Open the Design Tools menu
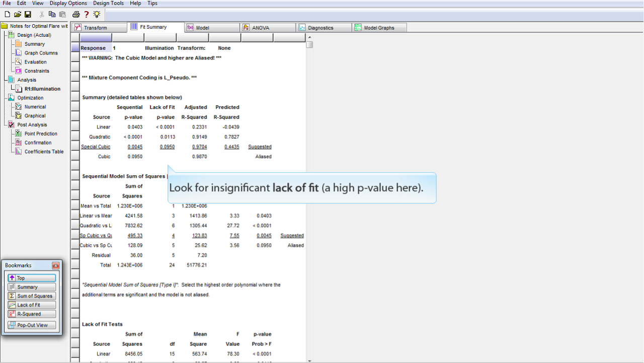The width and height of the screenshot is (644, 363). [108, 3]
